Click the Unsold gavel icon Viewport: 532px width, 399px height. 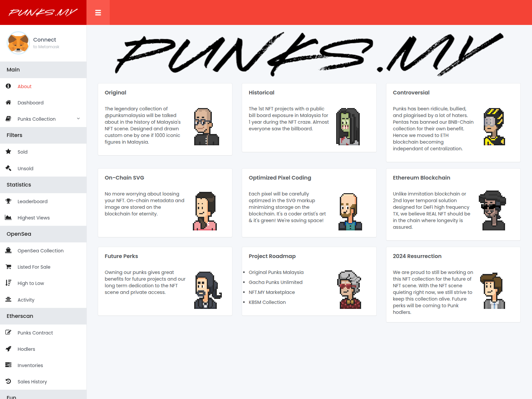tap(8, 168)
